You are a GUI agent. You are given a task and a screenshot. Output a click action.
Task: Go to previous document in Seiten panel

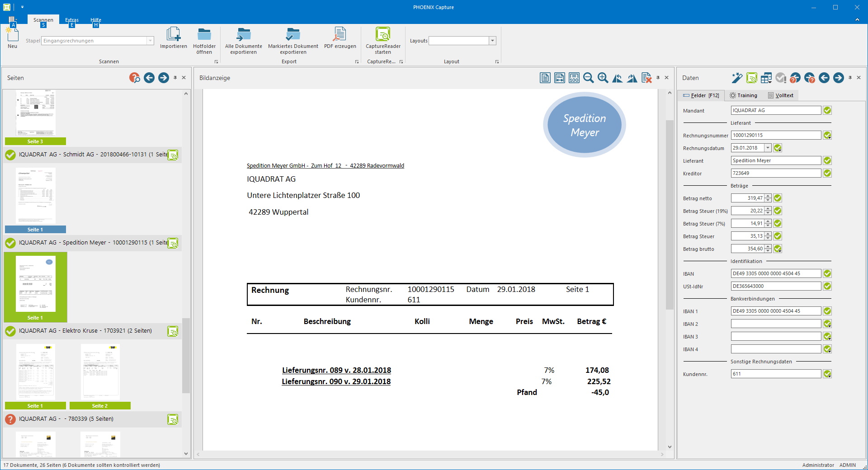(149, 78)
